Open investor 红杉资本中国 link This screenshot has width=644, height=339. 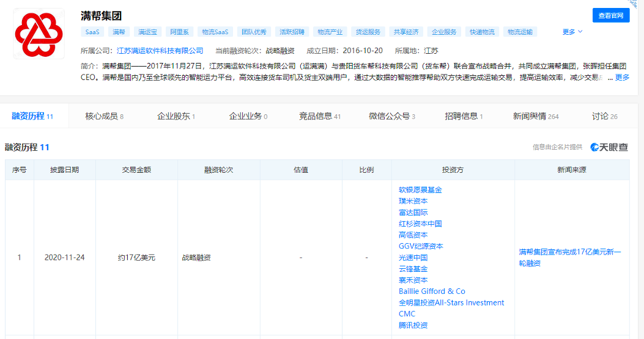tap(420, 224)
